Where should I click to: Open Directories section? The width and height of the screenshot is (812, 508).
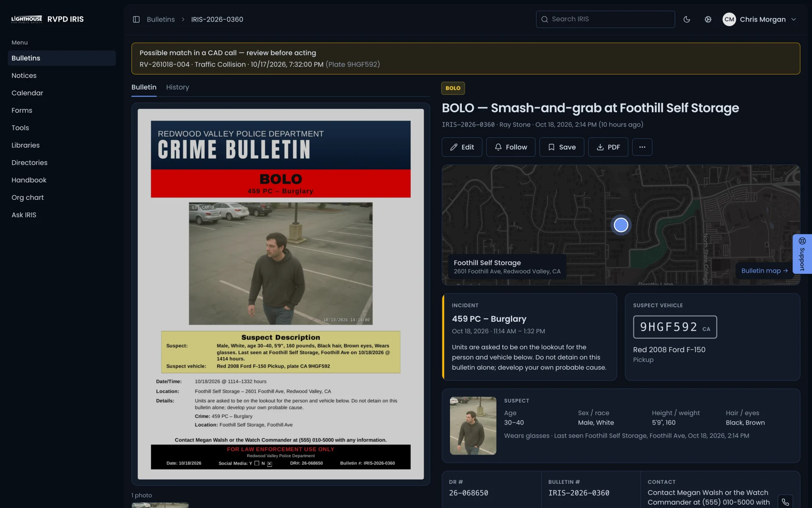click(62, 163)
